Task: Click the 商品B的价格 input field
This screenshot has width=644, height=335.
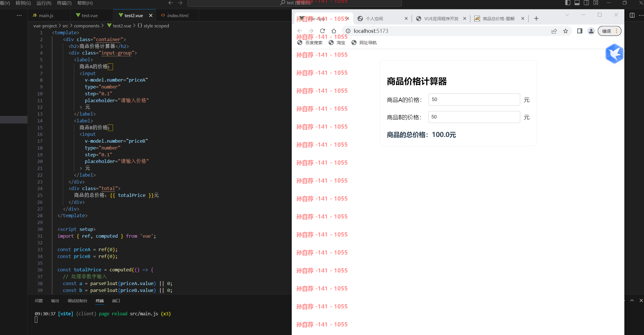Action: pos(474,117)
